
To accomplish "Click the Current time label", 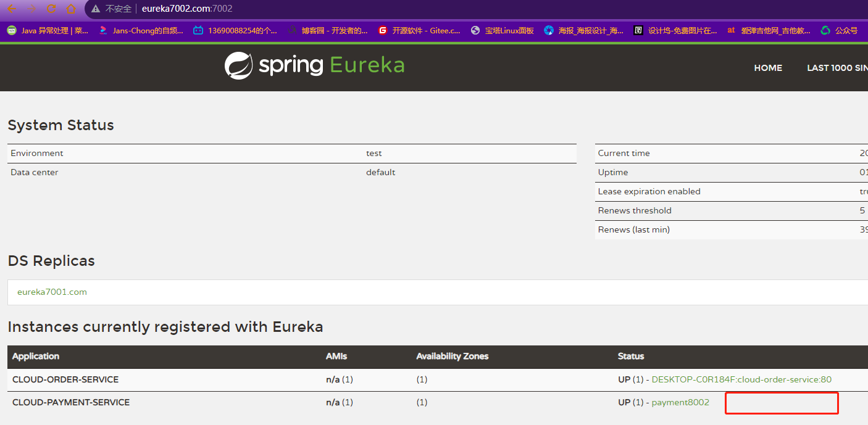I will (x=624, y=153).
